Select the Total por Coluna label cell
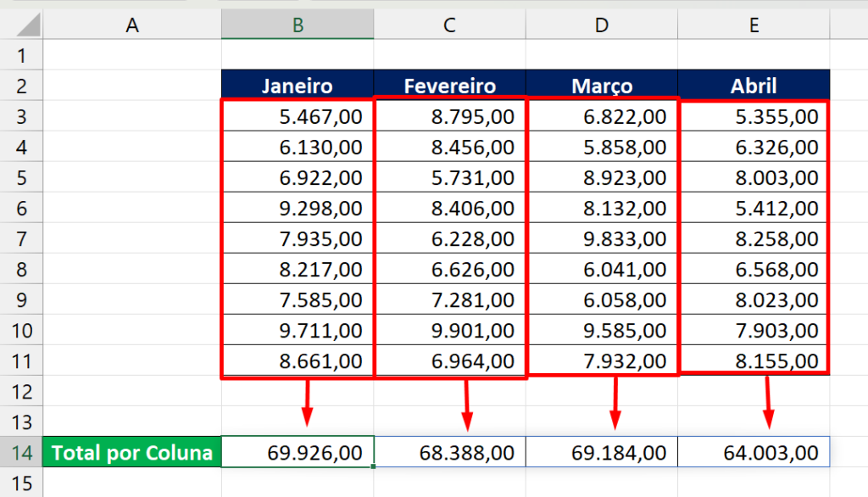Image resolution: width=868 pixels, height=497 pixels. [132, 452]
